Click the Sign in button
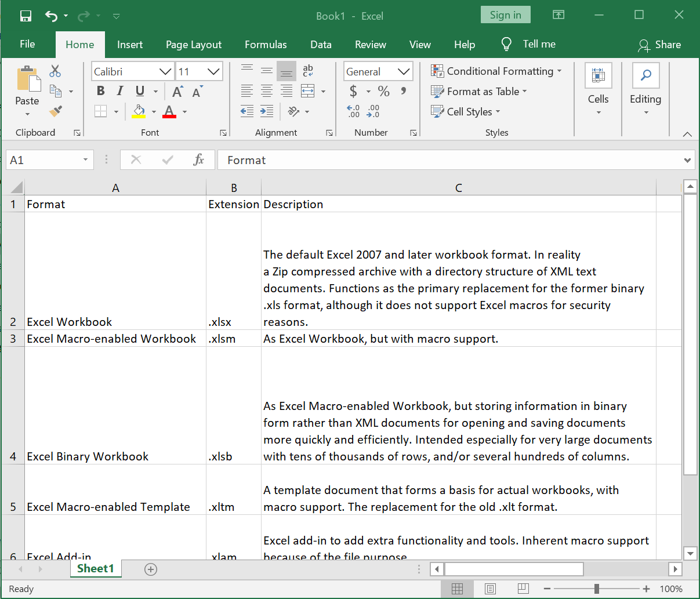This screenshot has width=700, height=599. tap(505, 14)
